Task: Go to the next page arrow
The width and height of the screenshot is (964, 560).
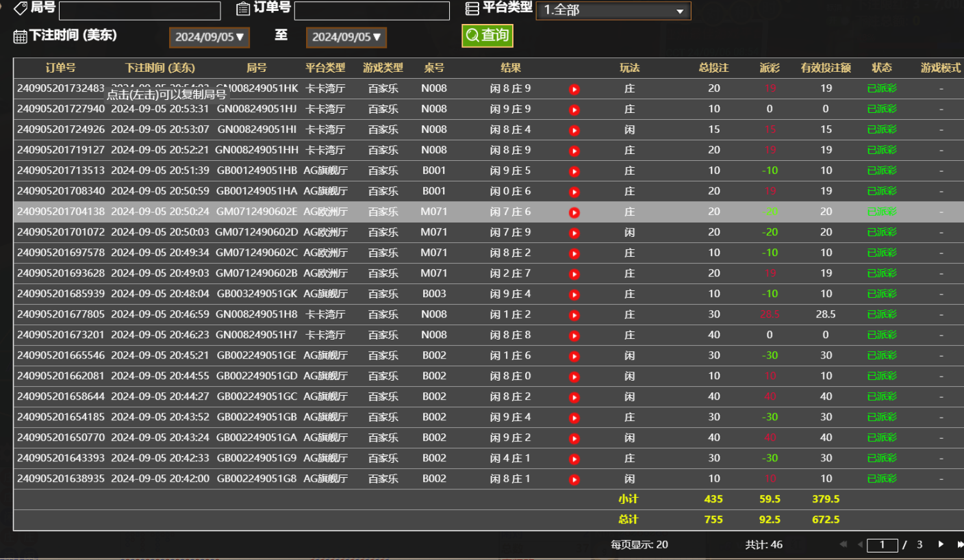Action: (941, 544)
